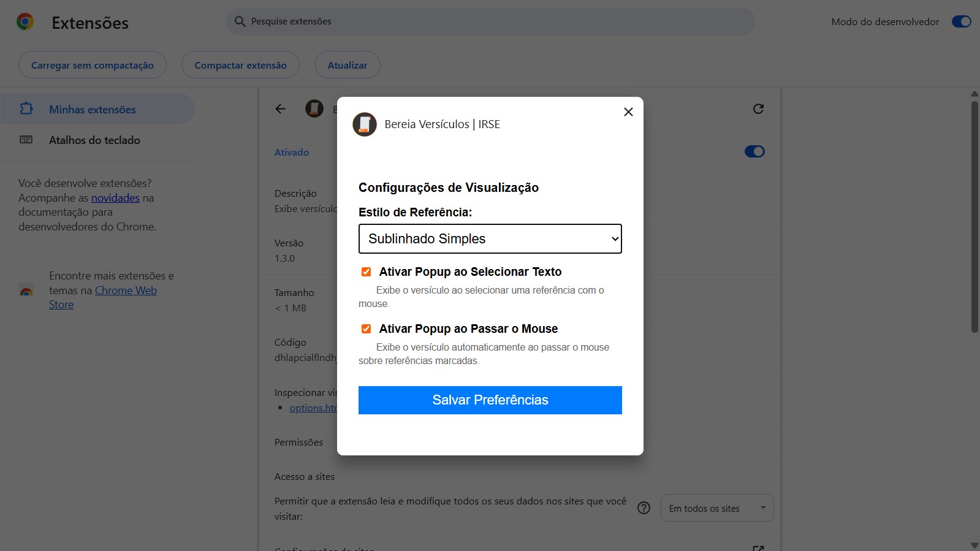The image size is (980, 551).
Task: Uncheck Ativar Popup ao Passar o Mouse
Action: 367,329
